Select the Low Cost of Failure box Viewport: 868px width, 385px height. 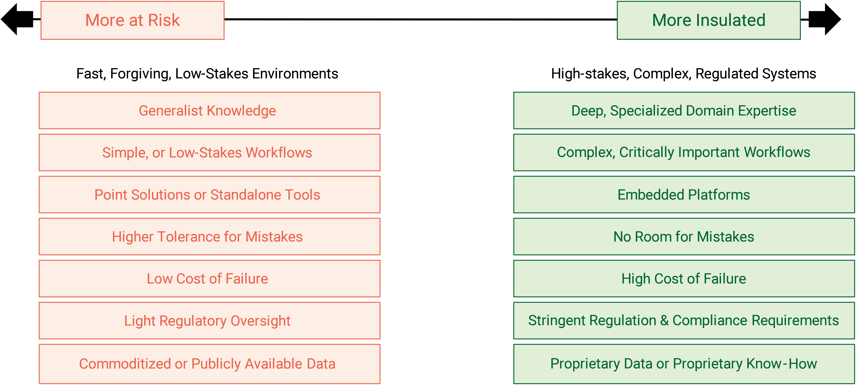tap(210, 279)
